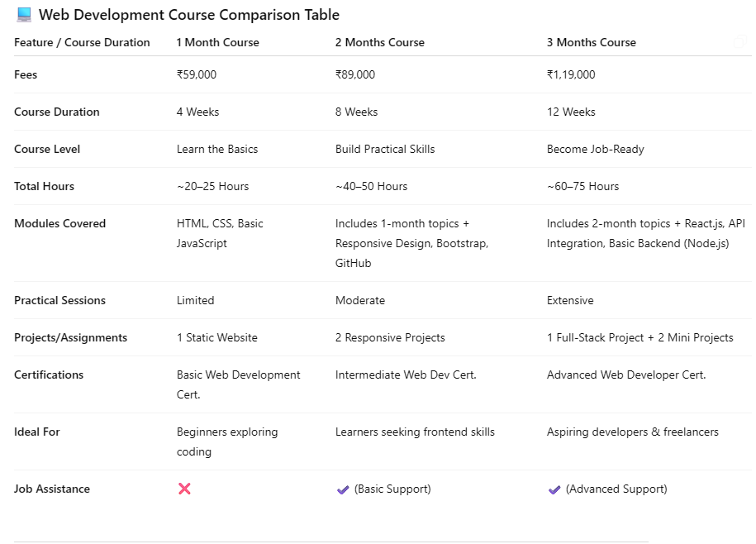
Task: Click the 2 Months Course column header
Action: (379, 42)
